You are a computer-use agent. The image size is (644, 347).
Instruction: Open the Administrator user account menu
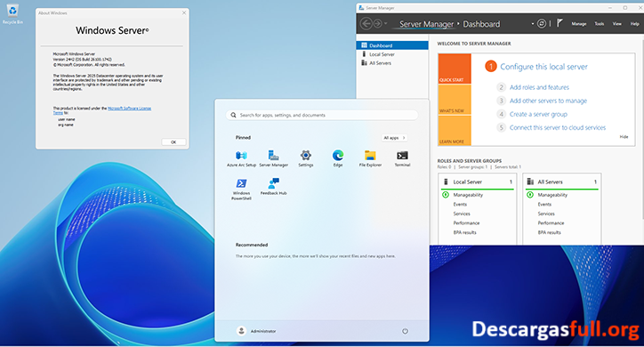click(x=256, y=331)
